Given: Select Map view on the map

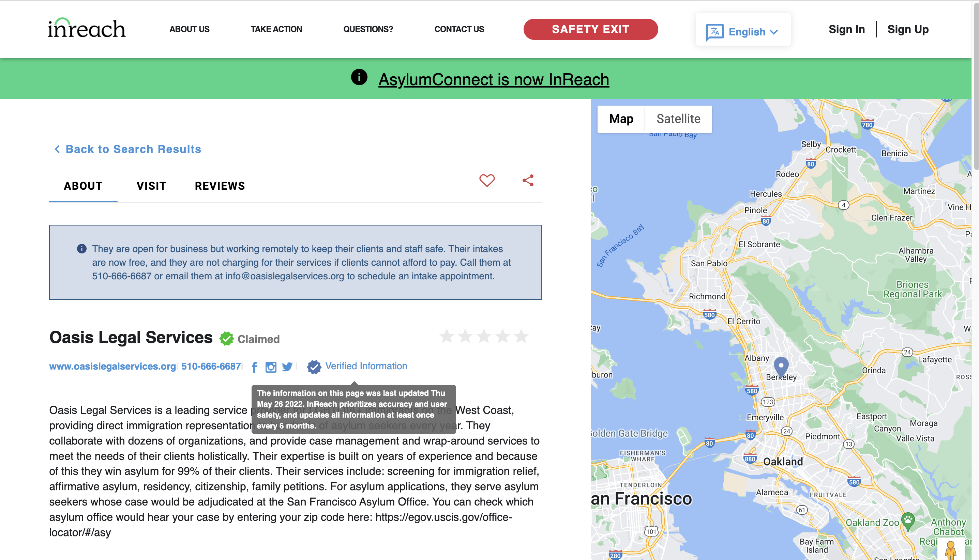Looking at the screenshot, I should [x=621, y=119].
